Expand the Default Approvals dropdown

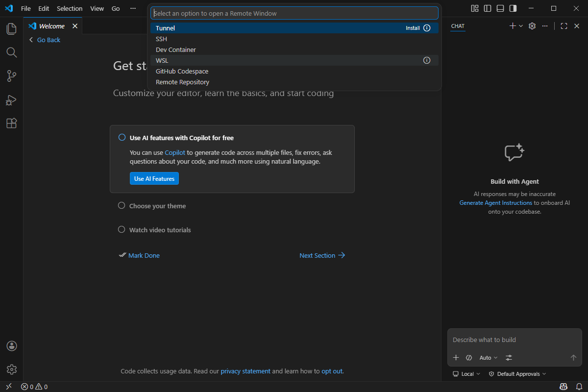tap(517, 374)
